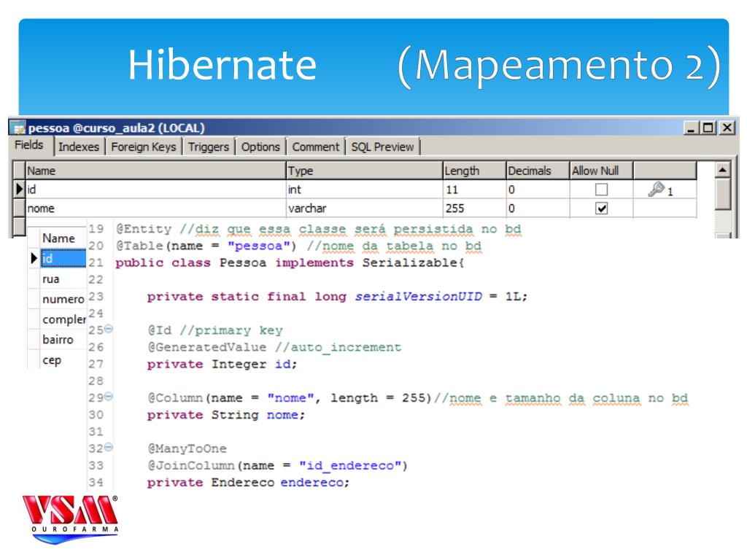Click the Allow Null column header
The height and width of the screenshot is (560, 747).
pos(601,171)
